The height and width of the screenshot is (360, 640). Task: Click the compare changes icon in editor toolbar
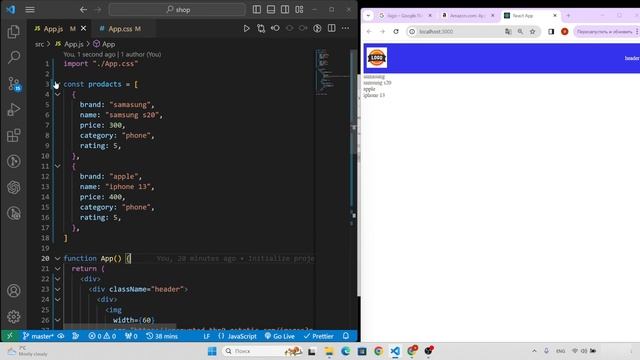point(261,28)
